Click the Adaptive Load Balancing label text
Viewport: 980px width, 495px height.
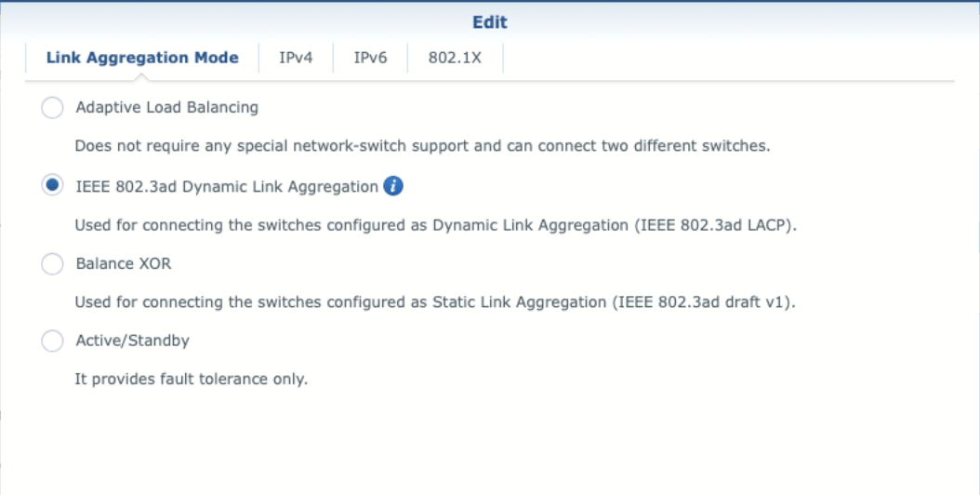point(167,107)
